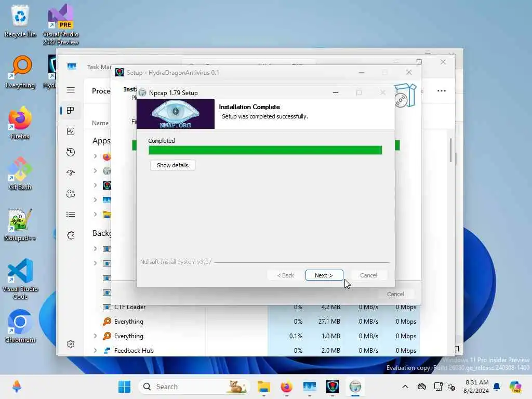Open Recycle Bin desktop icon
Screen dimensions: 532x399
tap(20, 21)
